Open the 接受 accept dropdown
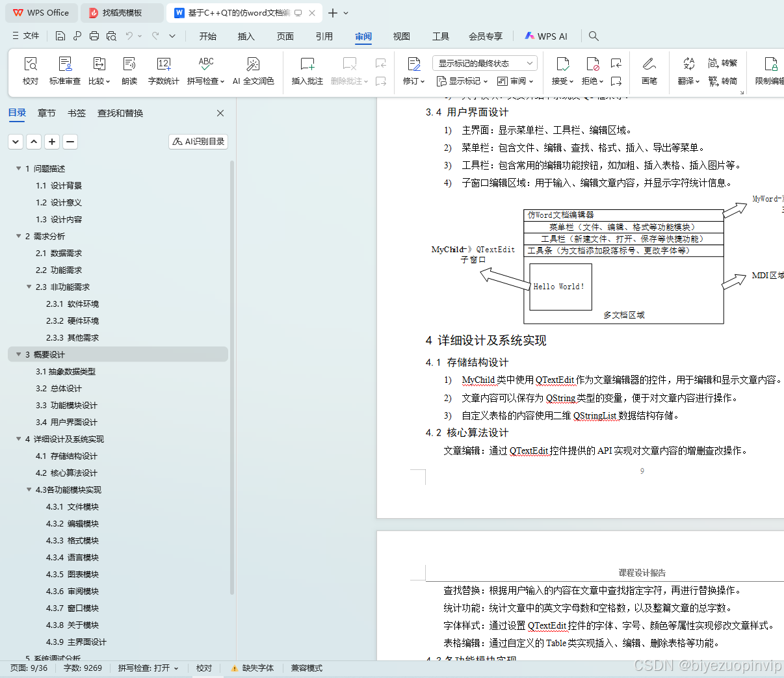Screen dimensions: 784x678 tap(563, 81)
